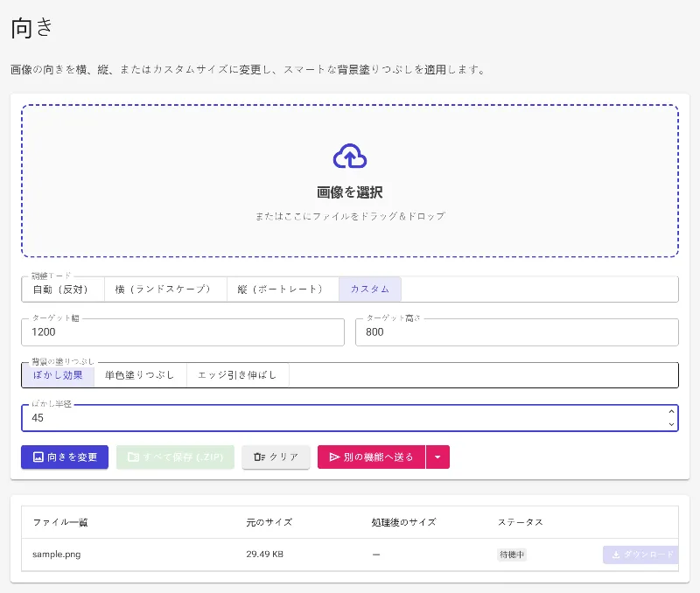Select 横（ランドスケープ）mode

coord(165,290)
